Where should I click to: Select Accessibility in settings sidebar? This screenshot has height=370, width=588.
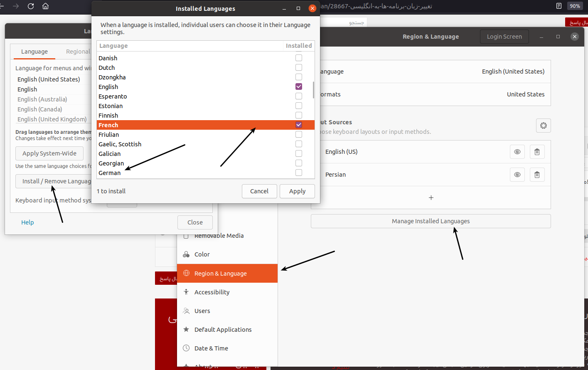[212, 292]
